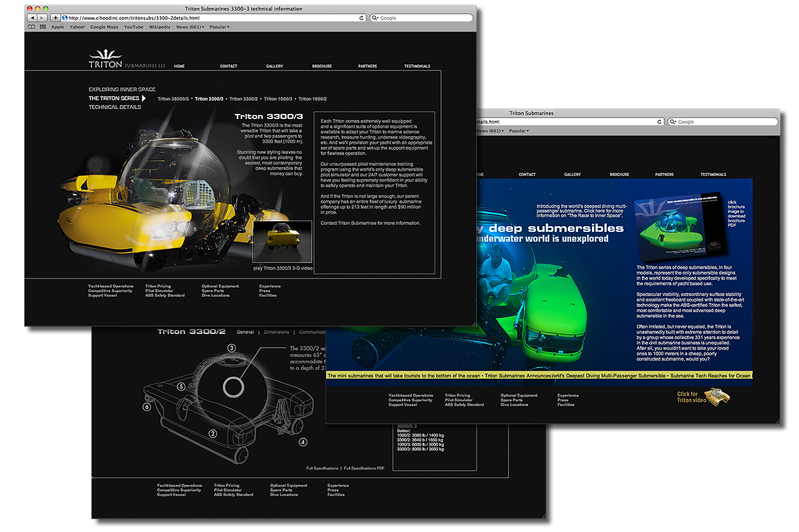
Task: Select the Triton 1000/2 model tab
Action: coord(313,99)
